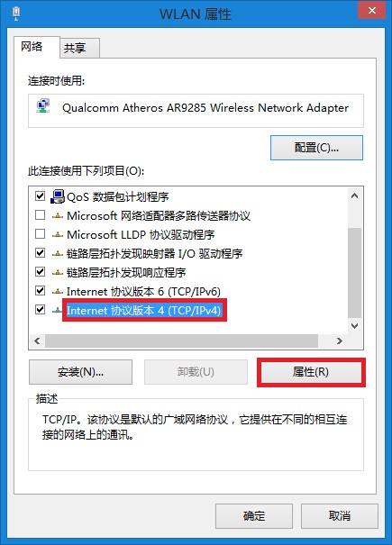This screenshot has height=545, width=392.
Task: Disable the TCP/IPv6 protocol checkbox
Action: tap(40, 290)
